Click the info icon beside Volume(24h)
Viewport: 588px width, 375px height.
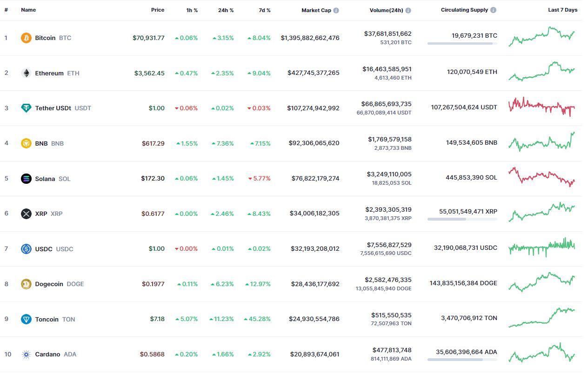tap(408, 10)
